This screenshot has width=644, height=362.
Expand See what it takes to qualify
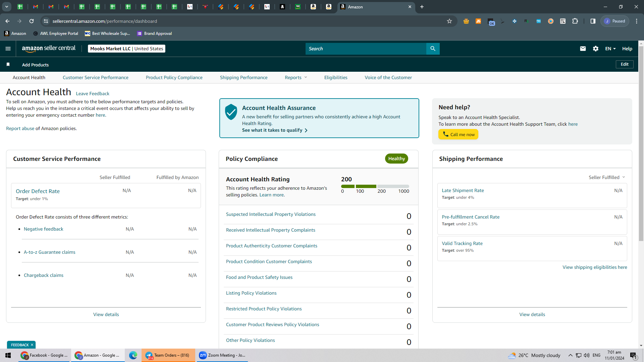(275, 130)
